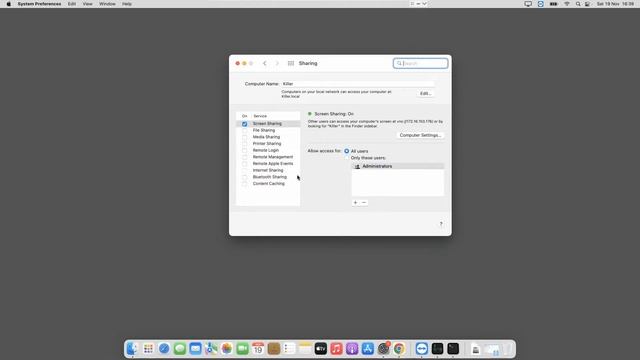Enable the Printer Sharing checkbox
This screenshot has width=640, height=360.
coord(244,144)
